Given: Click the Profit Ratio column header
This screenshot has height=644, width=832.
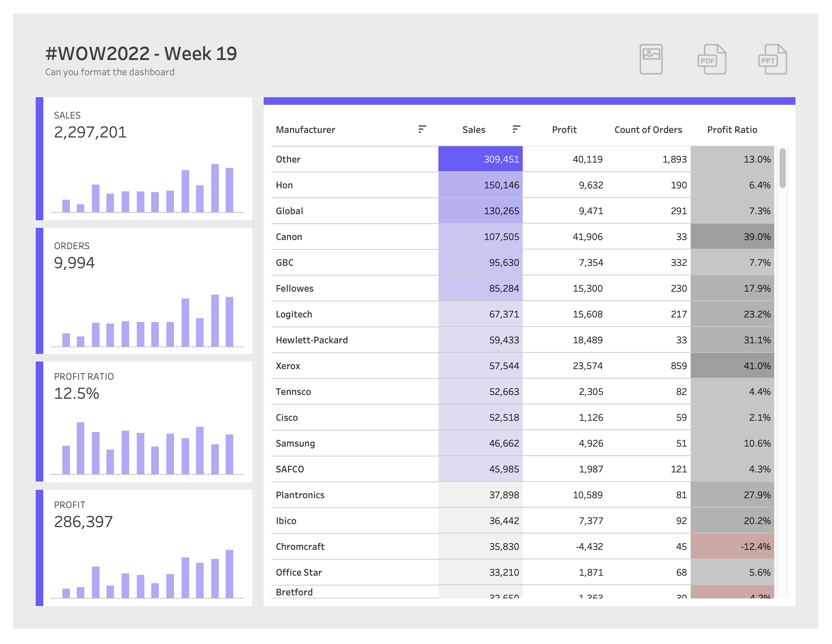Looking at the screenshot, I should click(x=732, y=130).
